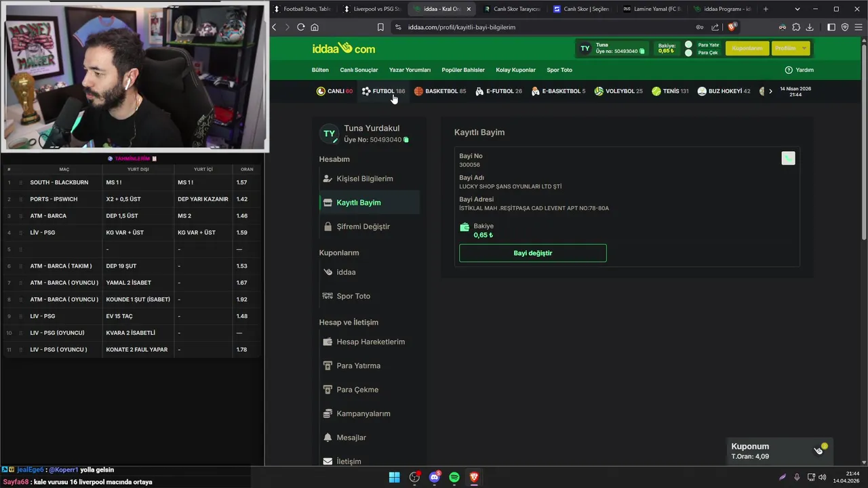Open the Tenis category
This screenshot has width=868, height=488.
[x=670, y=91]
